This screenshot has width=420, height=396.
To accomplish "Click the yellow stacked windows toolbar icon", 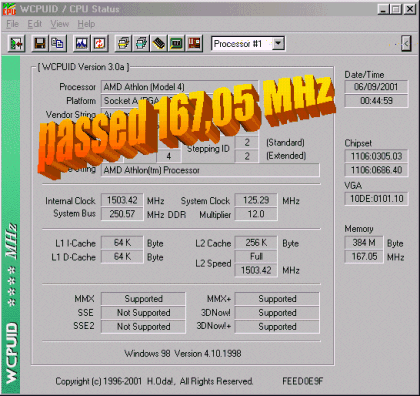I will 123,43.
